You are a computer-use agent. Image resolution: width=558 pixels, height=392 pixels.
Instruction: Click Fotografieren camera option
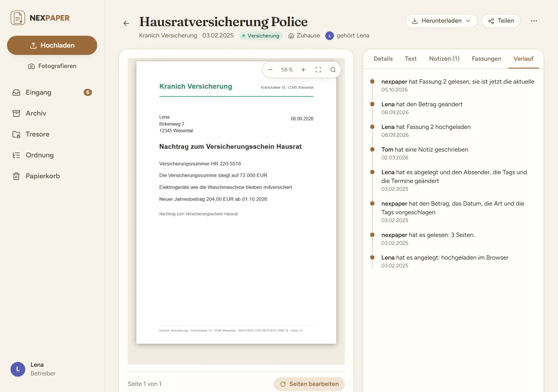coord(52,66)
